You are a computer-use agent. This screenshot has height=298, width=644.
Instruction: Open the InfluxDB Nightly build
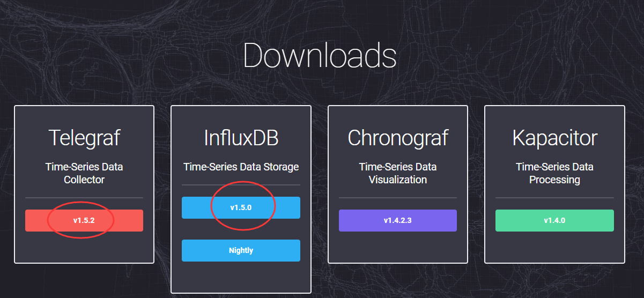coord(241,250)
